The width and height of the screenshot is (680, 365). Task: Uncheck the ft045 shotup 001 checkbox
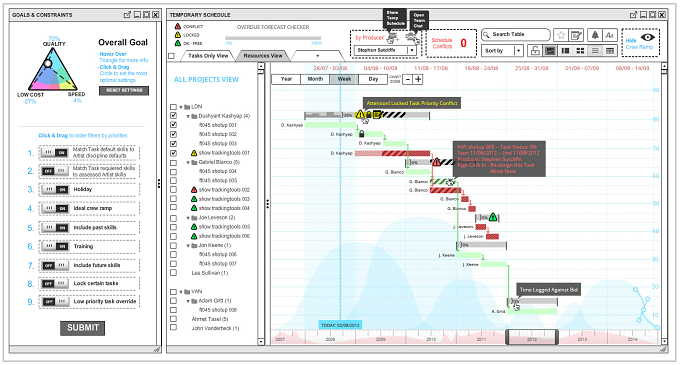(x=173, y=125)
